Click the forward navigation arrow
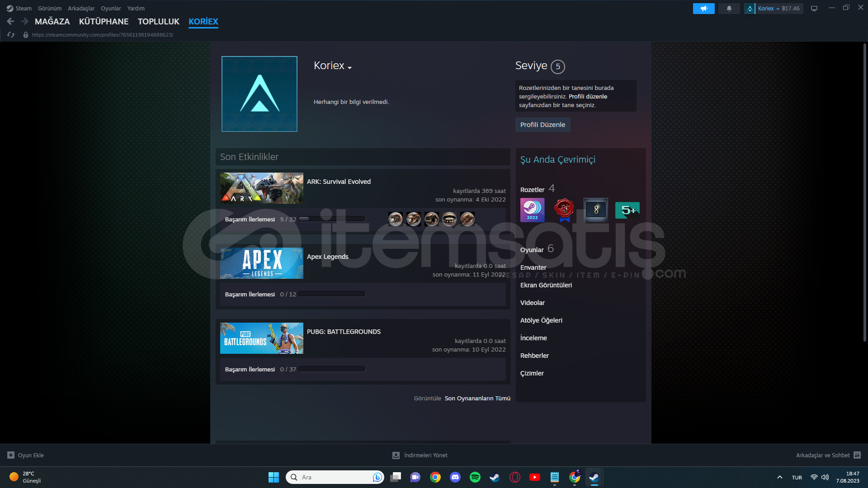Viewport: 868px width, 488px height. tap(25, 21)
